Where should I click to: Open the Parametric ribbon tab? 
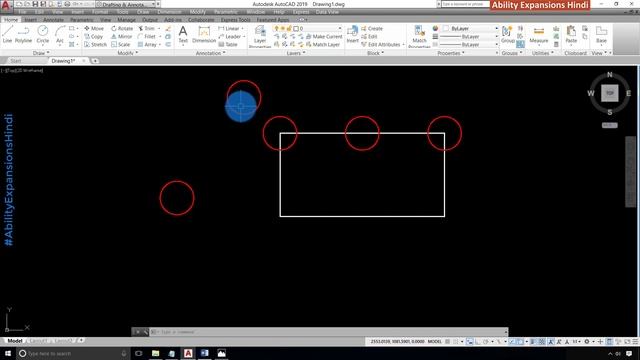tap(82, 20)
